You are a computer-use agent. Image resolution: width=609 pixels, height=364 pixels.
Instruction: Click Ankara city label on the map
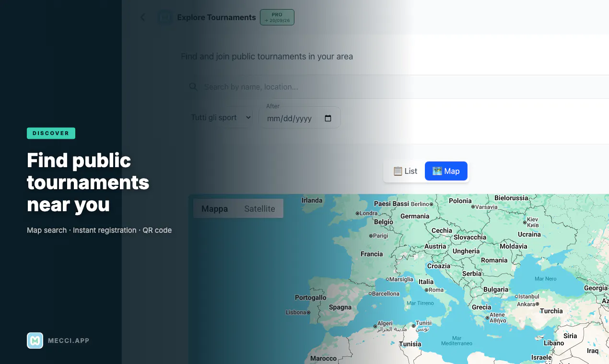(x=526, y=304)
